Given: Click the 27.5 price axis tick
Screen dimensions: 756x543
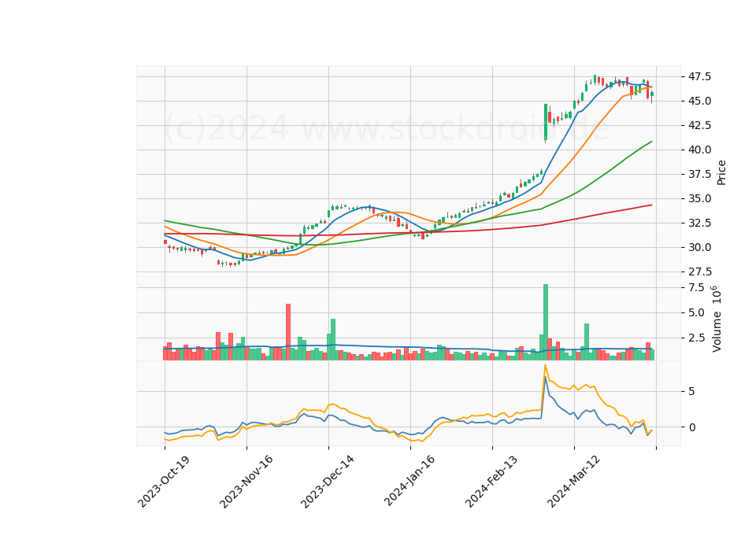Looking at the screenshot, I should pyautogui.click(x=699, y=271).
